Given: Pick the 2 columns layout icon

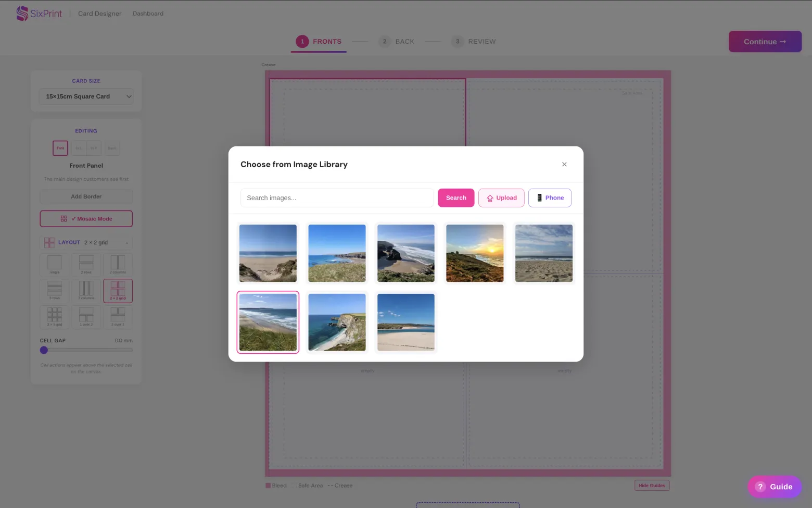Looking at the screenshot, I should [118, 265].
